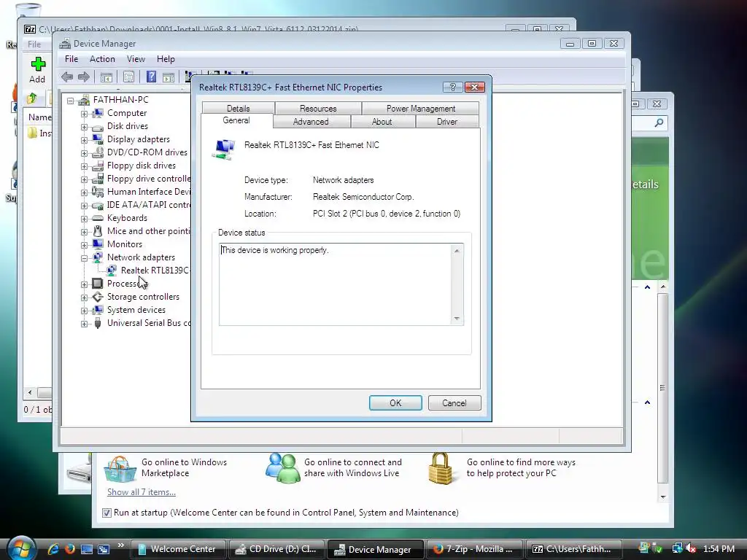
Task: Open Go online to connect with Windows Live
Action: point(353,467)
